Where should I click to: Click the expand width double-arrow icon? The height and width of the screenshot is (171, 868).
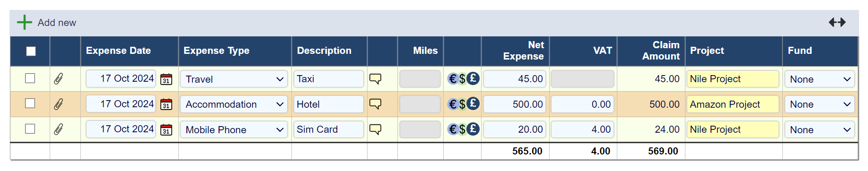click(x=837, y=22)
